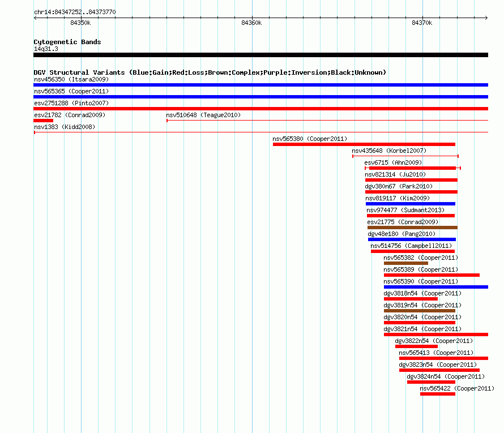Click the 14q31.3 band label
504x433 pixels.
click(x=46, y=49)
